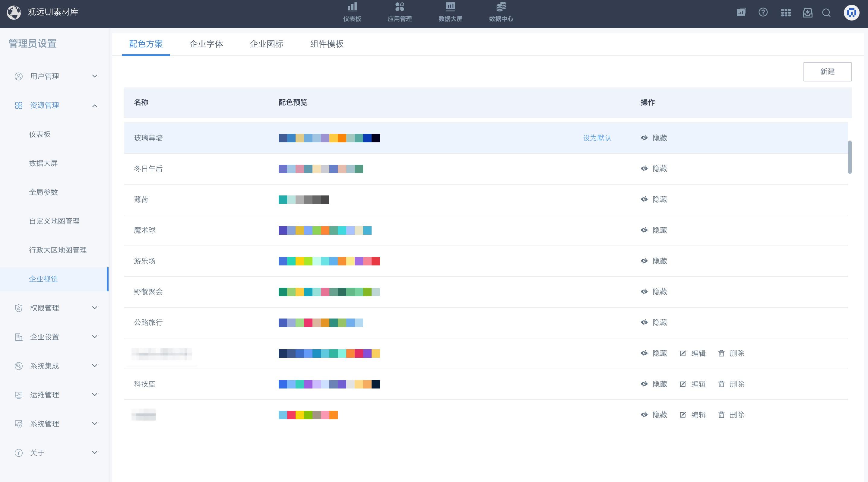Open the user avatar menu

[x=851, y=12]
